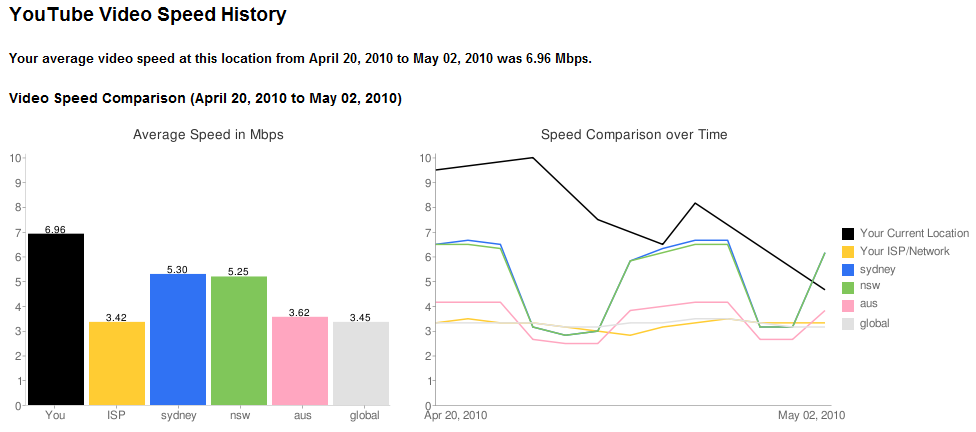
Task: Click the 'May 02, 2010' axis label
Action: [812, 415]
